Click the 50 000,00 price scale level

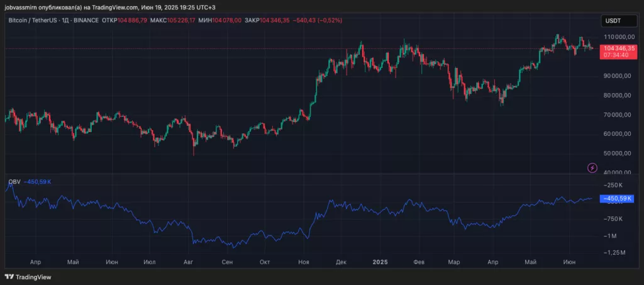tap(615, 154)
